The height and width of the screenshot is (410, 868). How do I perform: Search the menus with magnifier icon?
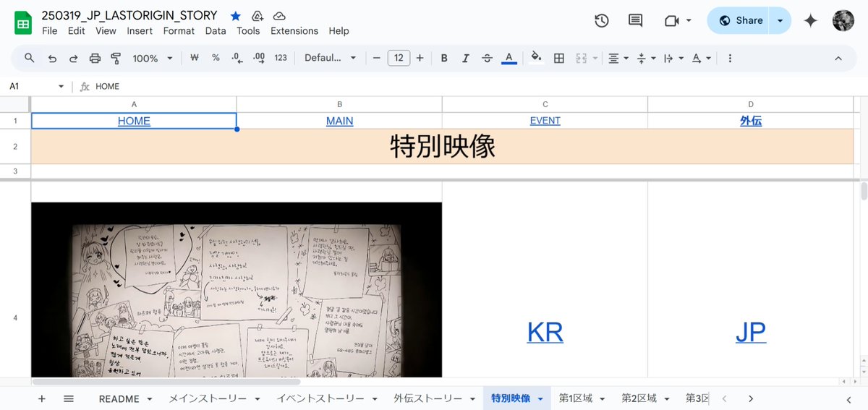(30, 58)
